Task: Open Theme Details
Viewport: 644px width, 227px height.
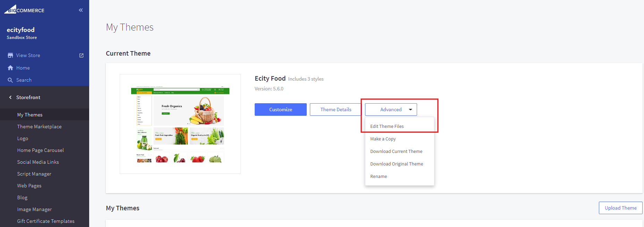Action: 336,110
